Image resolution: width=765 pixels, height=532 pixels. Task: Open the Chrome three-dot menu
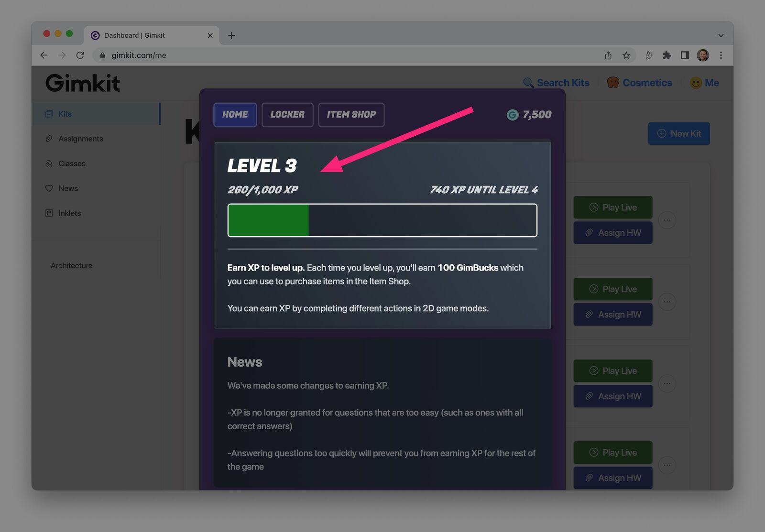[721, 55]
